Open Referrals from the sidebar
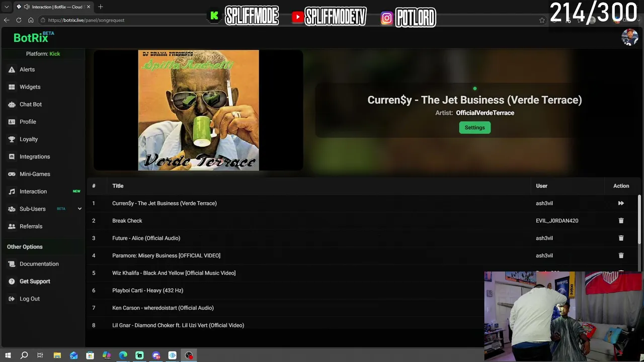Screen dimensions: 644x362 31,226
